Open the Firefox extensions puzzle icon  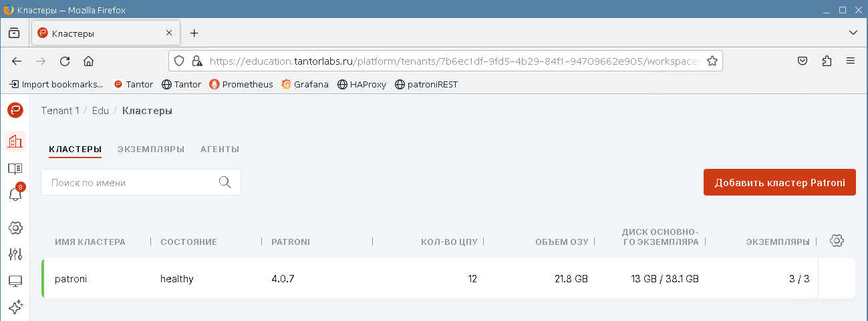[827, 61]
